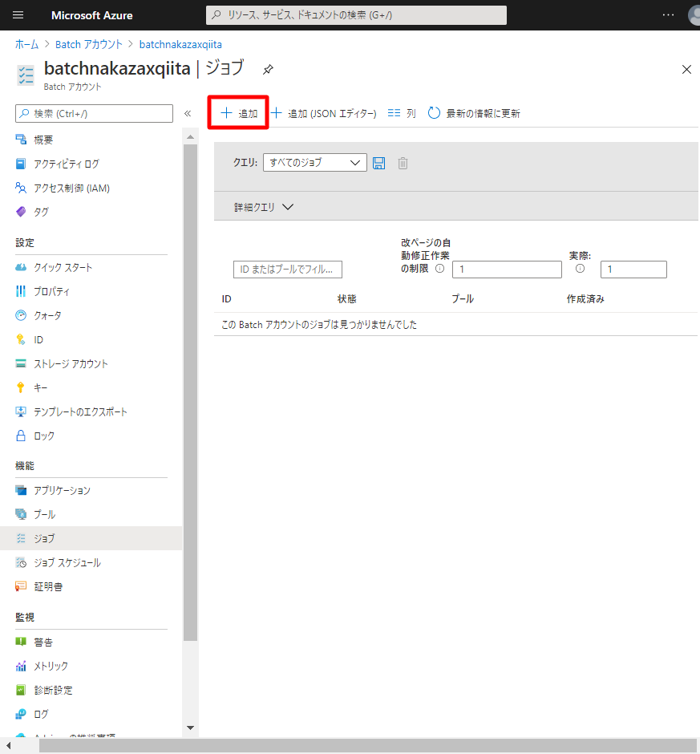Click the テンプレートのエクスポート icon
The width and height of the screenshot is (700, 754).
coord(21,411)
